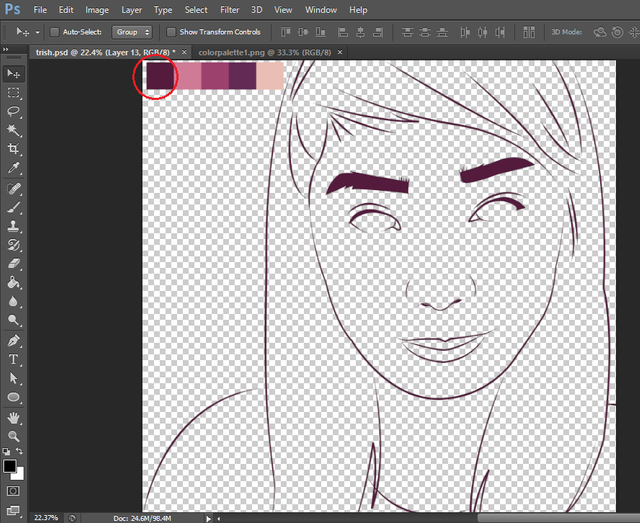Select the Lasso tool

click(x=14, y=111)
